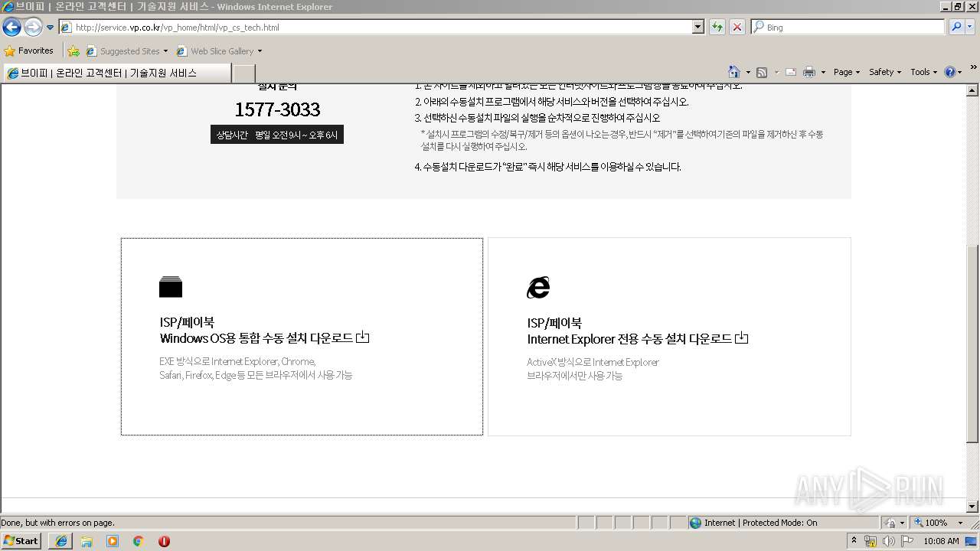Click the Action Center flag tray icon

(x=906, y=541)
